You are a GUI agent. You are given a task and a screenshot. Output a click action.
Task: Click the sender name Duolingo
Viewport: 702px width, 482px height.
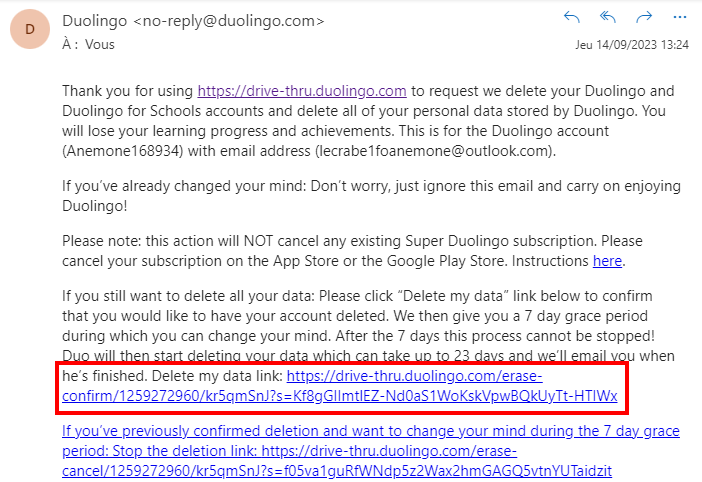94,21
